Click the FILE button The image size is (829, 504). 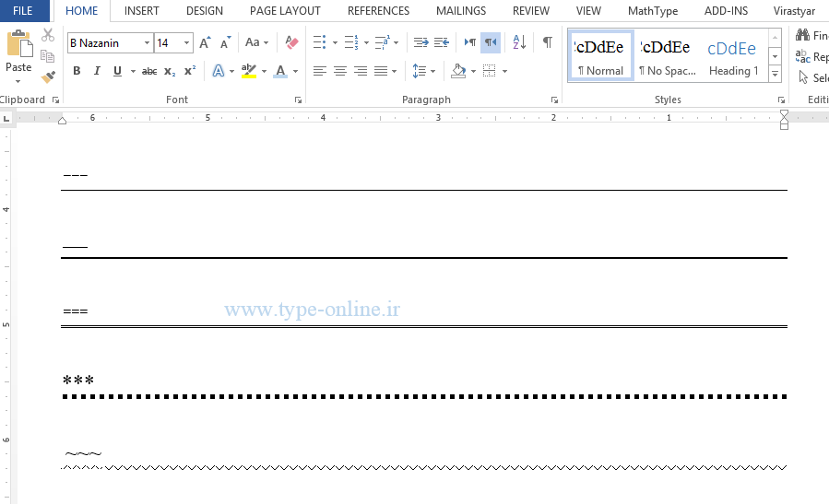coord(23,11)
